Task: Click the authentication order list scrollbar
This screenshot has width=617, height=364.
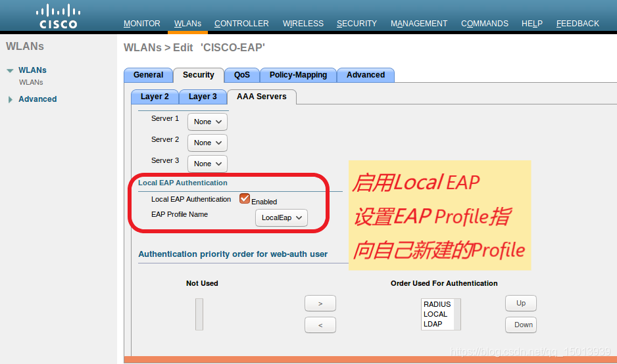Action: tap(457, 314)
